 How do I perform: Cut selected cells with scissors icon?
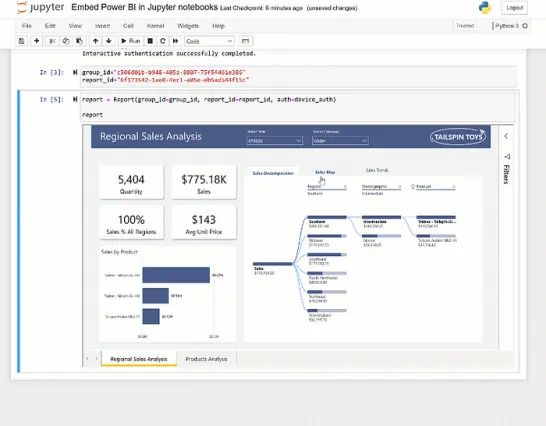point(52,41)
